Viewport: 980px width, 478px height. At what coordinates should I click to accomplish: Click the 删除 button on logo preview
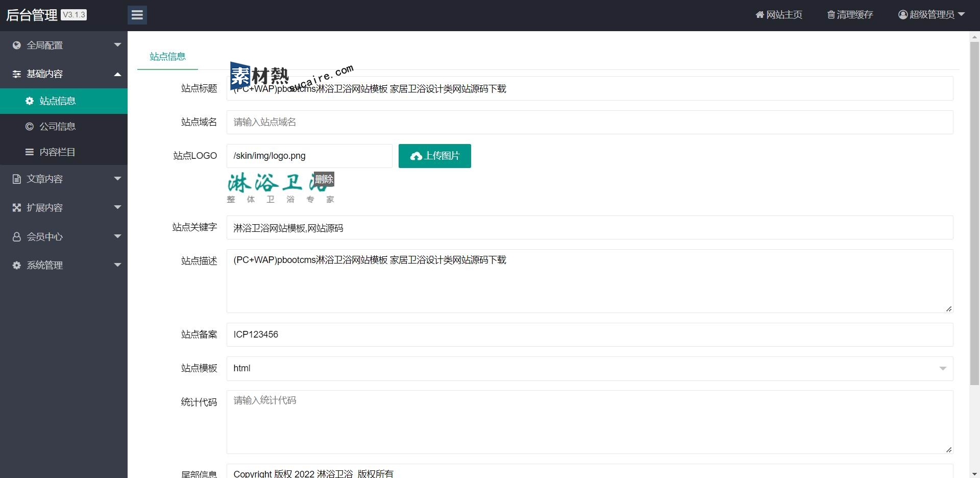pos(324,179)
